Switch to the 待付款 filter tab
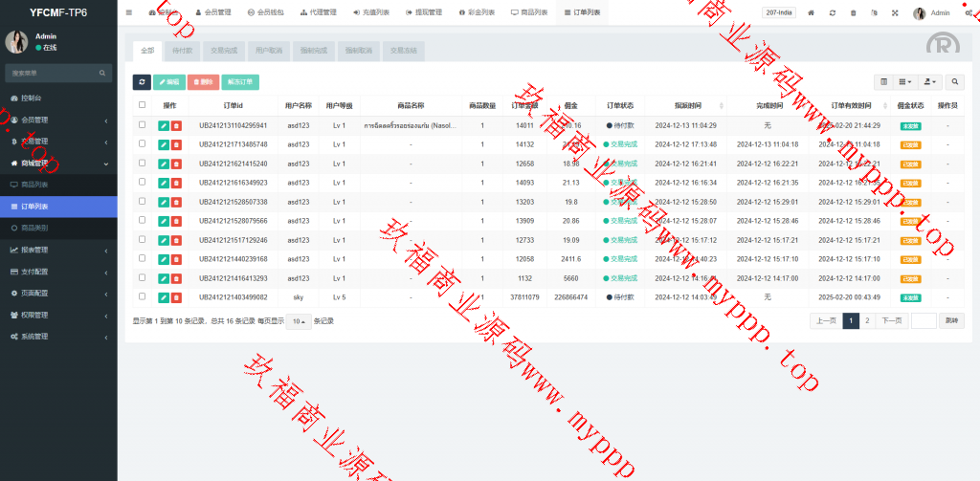Viewport: 980px width, 481px height. (x=181, y=52)
